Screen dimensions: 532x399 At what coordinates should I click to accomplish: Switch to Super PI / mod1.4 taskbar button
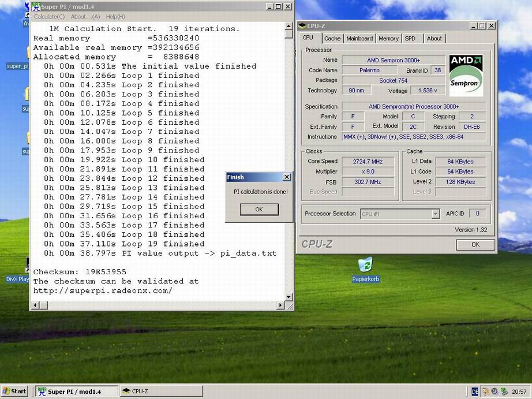click(x=77, y=391)
